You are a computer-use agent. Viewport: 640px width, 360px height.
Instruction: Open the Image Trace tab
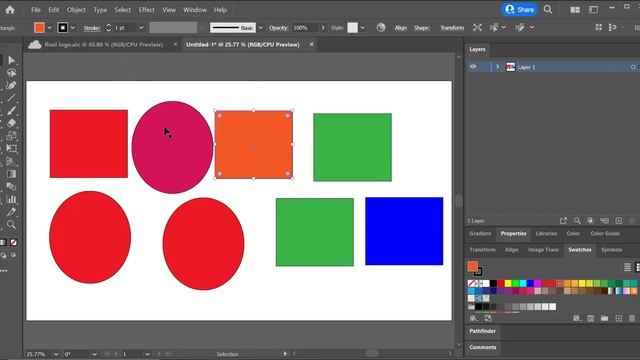pyautogui.click(x=543, y=250)
